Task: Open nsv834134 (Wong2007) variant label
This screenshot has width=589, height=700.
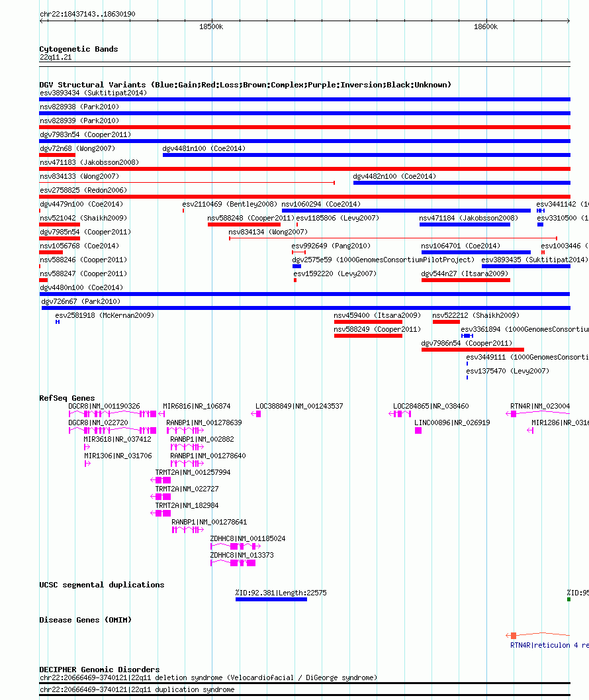Action: tap(268, 232)
